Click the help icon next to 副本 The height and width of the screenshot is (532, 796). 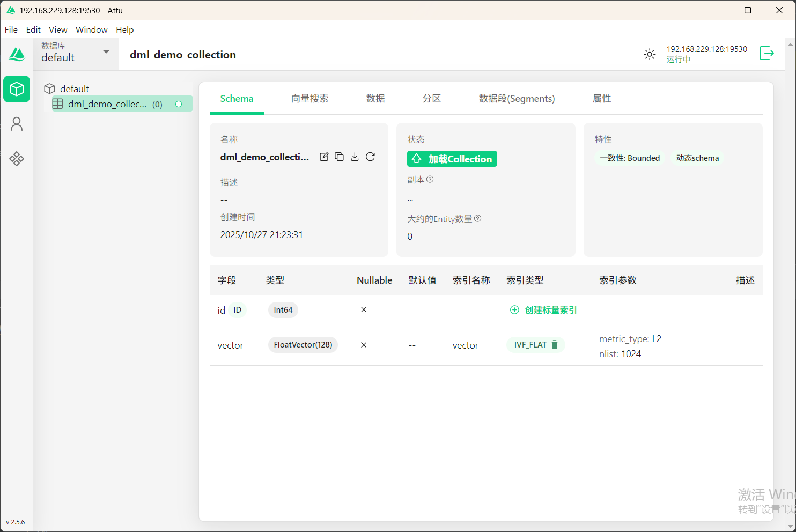[x=430, y=180]
